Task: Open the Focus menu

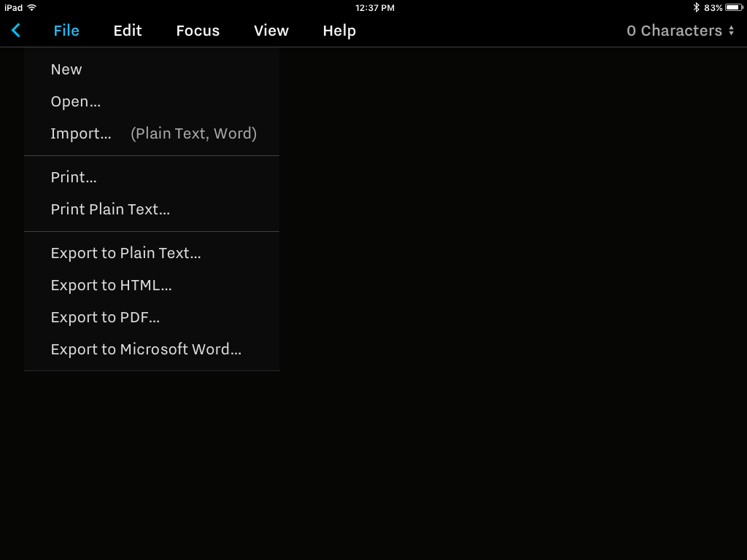Action: pyautogui.click(x=198, y=31)
